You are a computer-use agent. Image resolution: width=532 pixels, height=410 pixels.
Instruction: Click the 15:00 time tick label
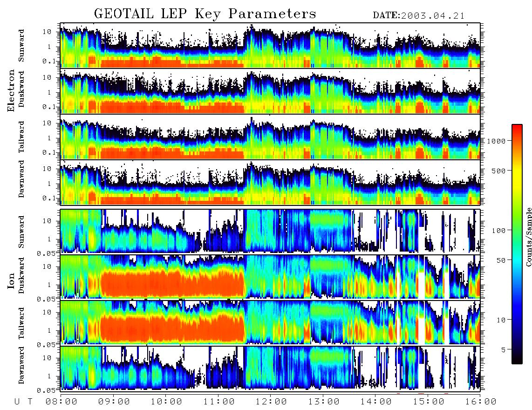(429, 402)
